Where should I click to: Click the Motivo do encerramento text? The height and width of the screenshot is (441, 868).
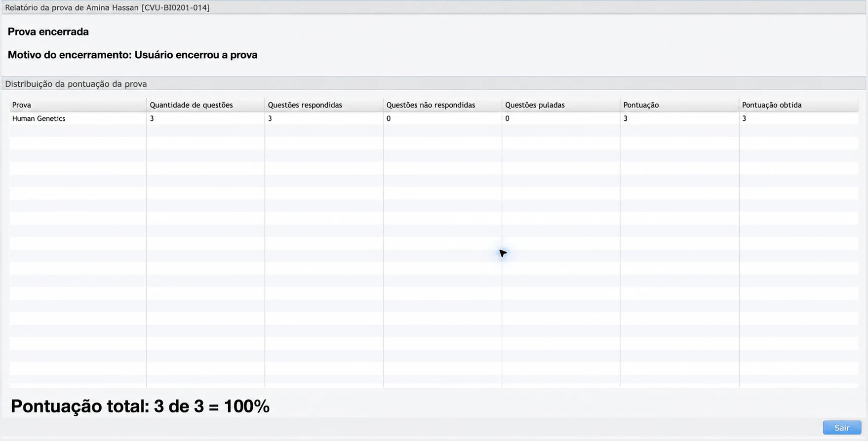click(132, 55)
